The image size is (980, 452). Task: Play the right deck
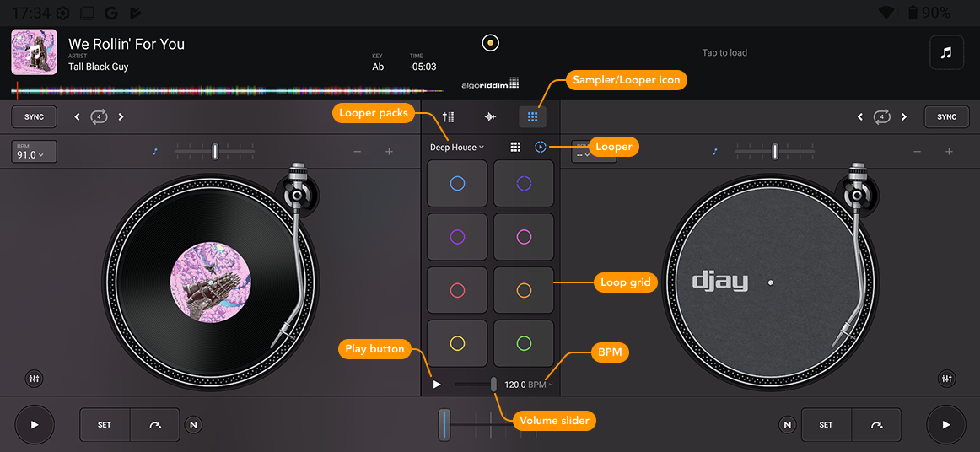pyautogui.click(x=946, y=425)
